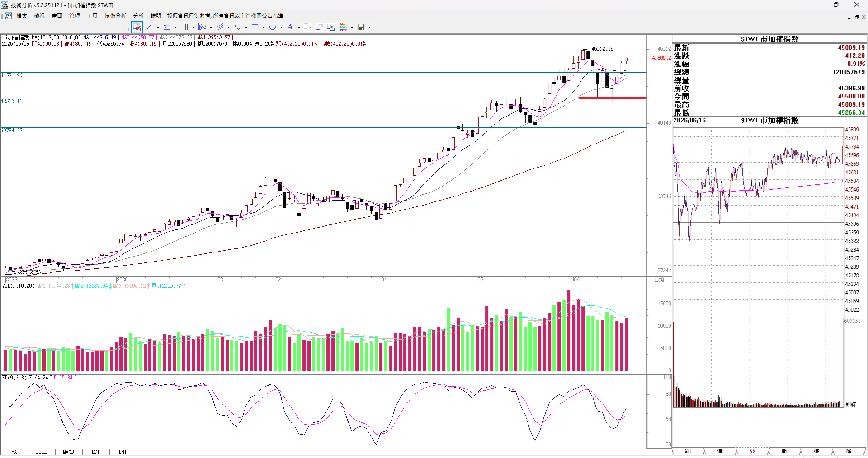The width and height of the screenshot is (868, 458).
Task: Open the 技術分析 menu
Action: click(115, 15)
